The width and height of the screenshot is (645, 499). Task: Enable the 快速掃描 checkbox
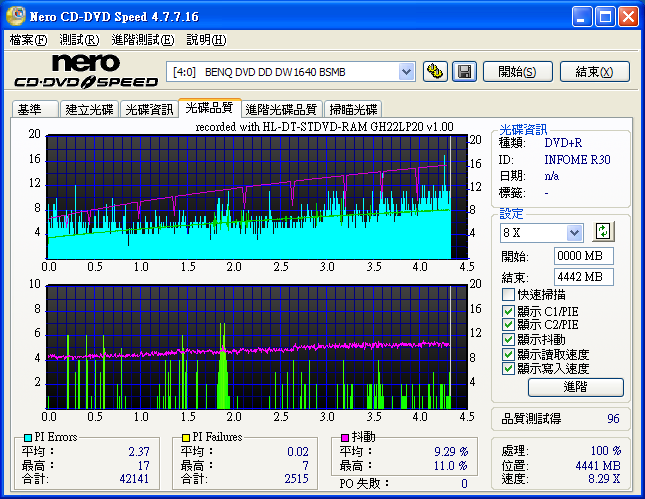click(x=509, y=295)
